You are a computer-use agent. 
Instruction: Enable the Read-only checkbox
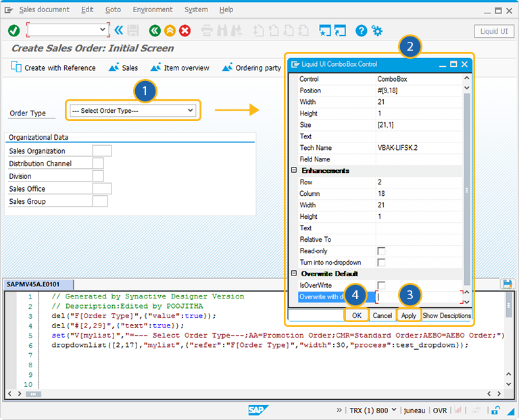coord(381,251)
